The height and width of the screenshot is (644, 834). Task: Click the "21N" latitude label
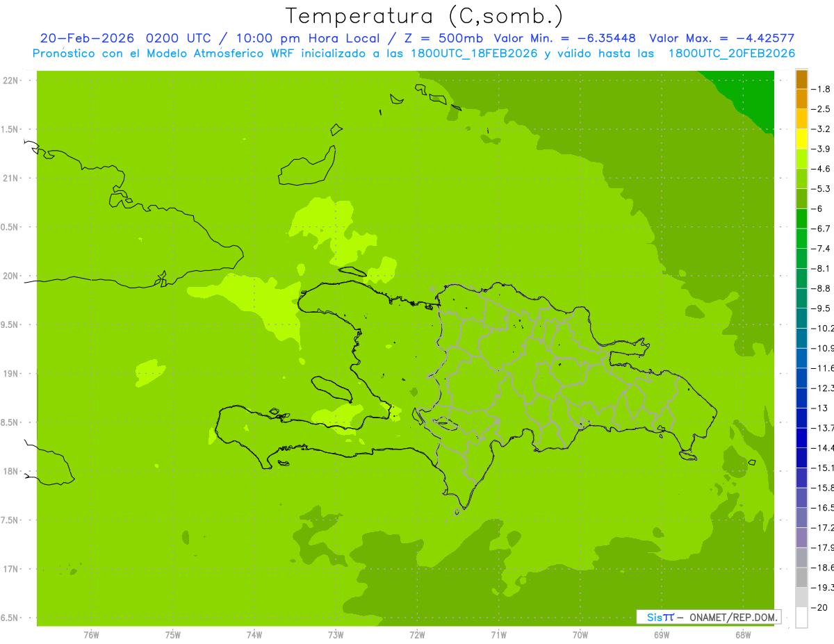[x=12, y=179]
